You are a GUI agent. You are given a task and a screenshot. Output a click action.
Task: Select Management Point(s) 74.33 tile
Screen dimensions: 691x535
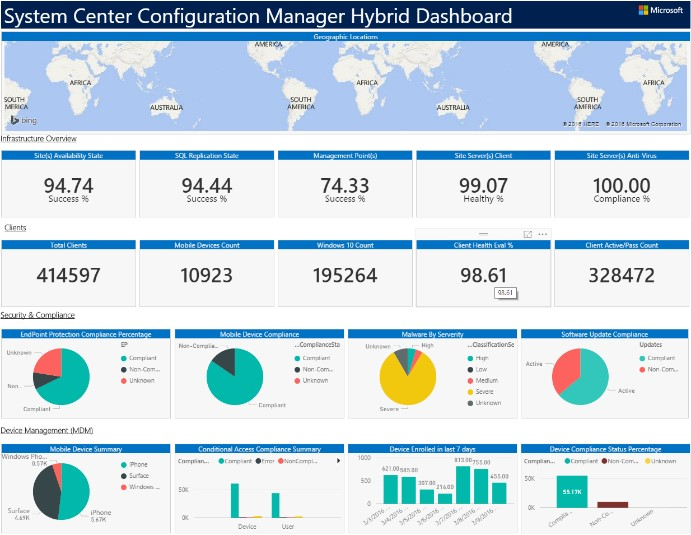coord(345,184)
